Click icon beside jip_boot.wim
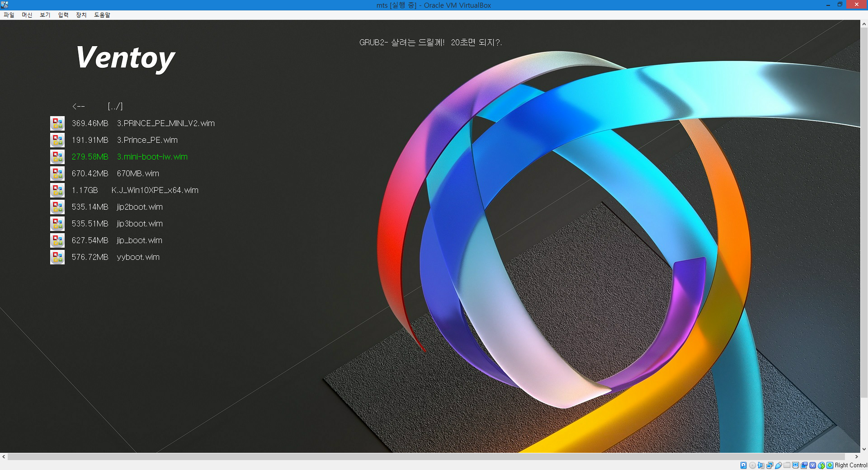This screenshot has height=470, width=868. coord(57,240)
